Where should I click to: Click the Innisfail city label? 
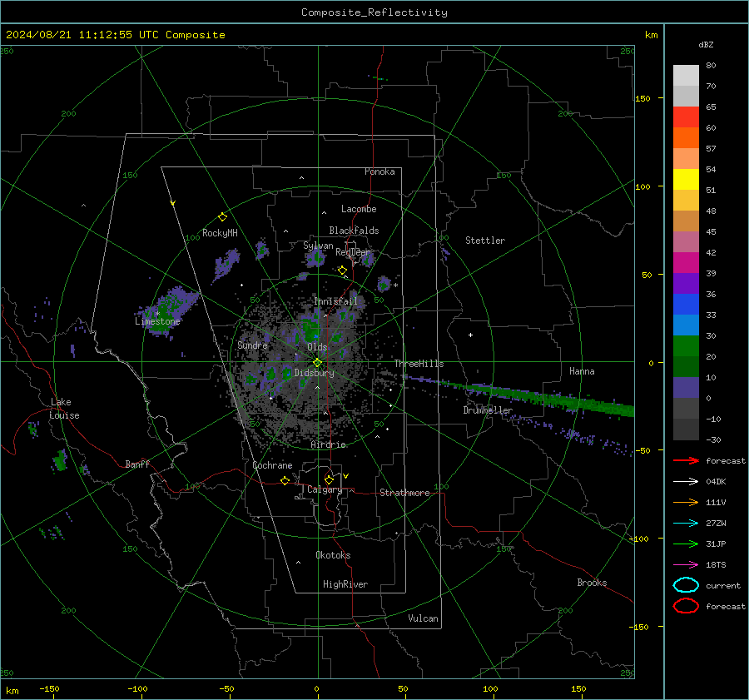335,301
